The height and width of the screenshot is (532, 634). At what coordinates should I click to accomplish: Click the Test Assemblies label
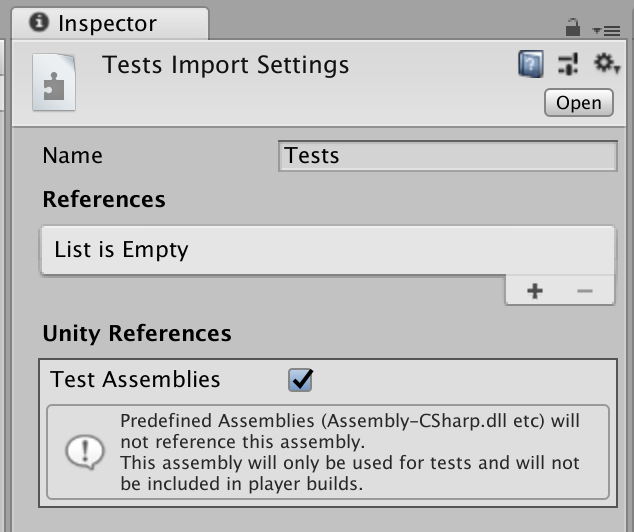(x=135, y=380)
